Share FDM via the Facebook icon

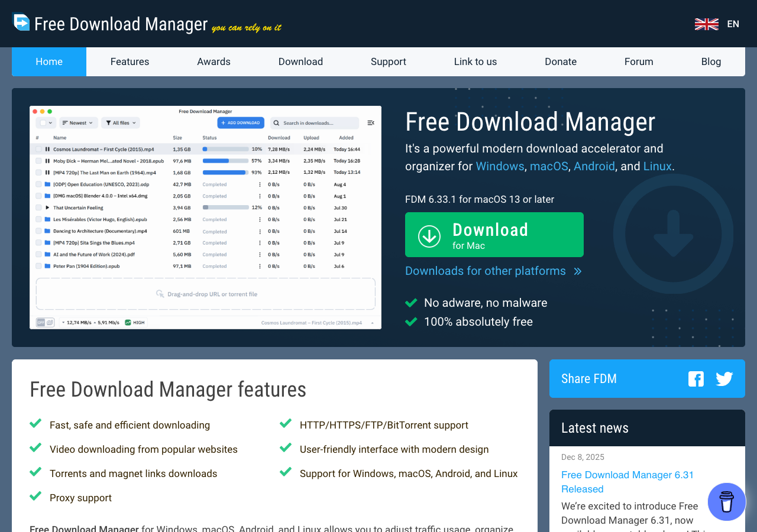696,379
